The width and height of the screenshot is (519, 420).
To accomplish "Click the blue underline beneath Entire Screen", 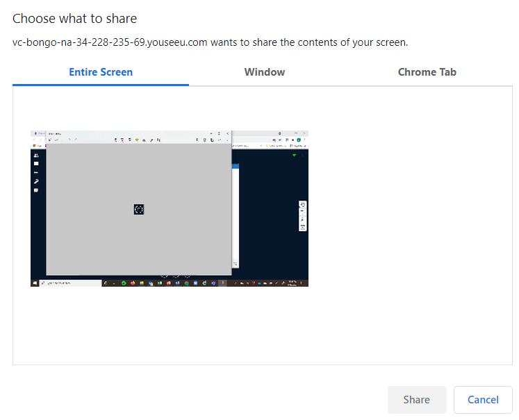I will tap(101, 85).
